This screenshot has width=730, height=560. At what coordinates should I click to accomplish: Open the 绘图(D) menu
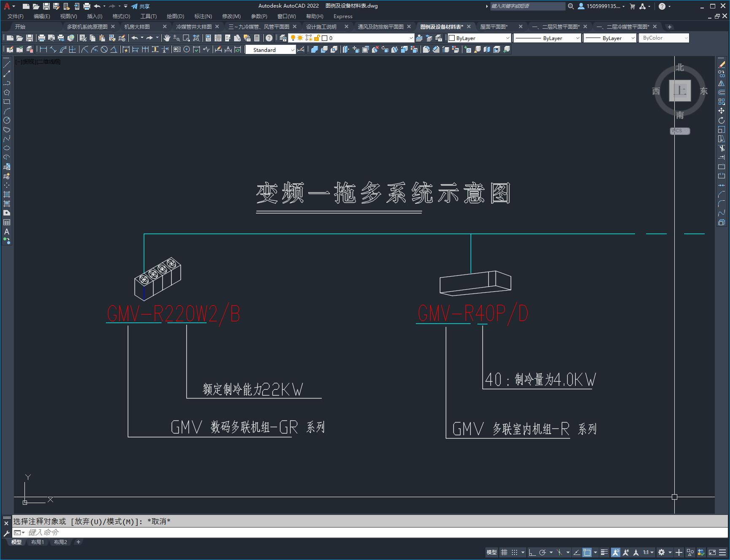point(175,16)
